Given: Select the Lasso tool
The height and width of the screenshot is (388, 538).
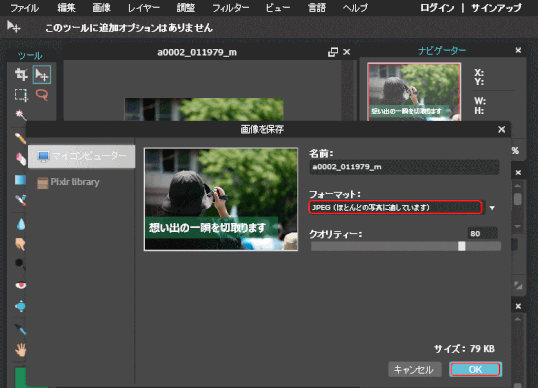Looking at the screenshot, I should (x=42, y=95).
